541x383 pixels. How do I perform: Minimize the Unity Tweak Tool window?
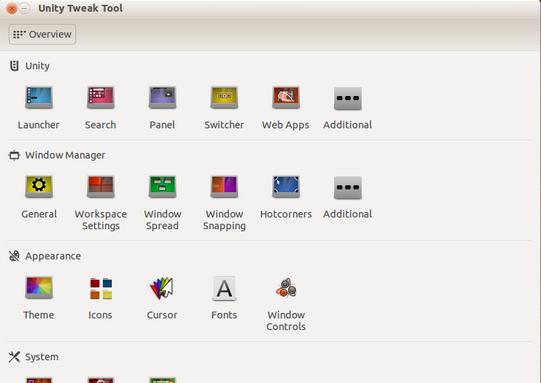click(x=24, y=8)
